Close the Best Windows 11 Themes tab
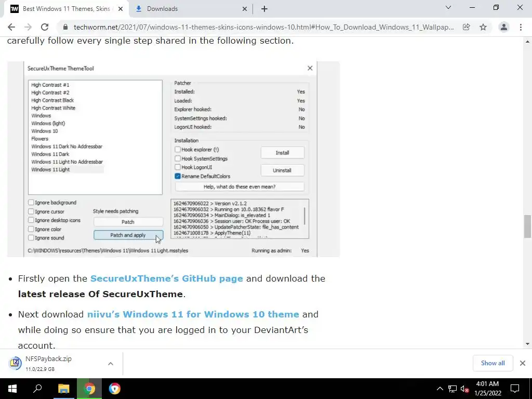 point(121,9)
